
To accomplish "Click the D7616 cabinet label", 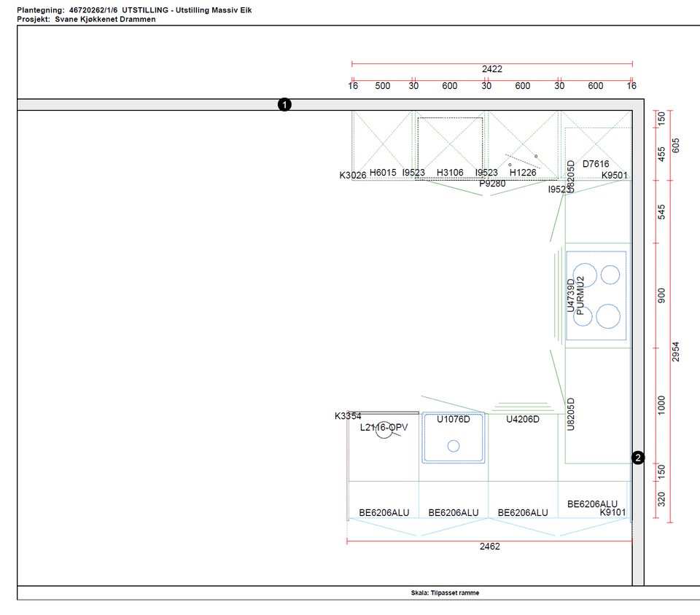I will click(x=596, y=164).
